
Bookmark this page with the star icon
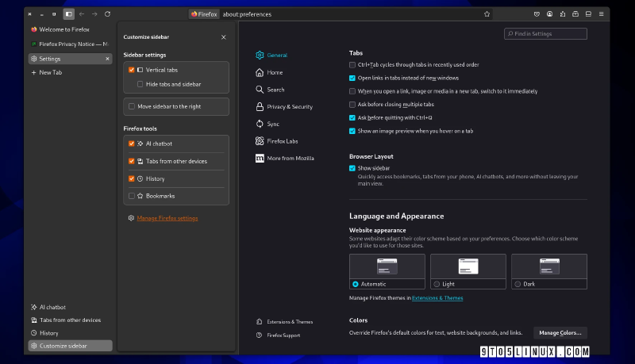pos(487,14)
